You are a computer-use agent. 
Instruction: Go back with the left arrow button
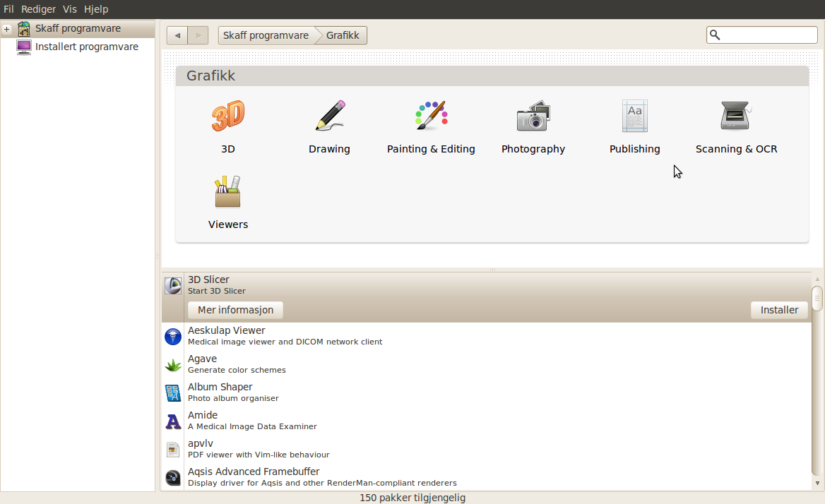point(177,35)
